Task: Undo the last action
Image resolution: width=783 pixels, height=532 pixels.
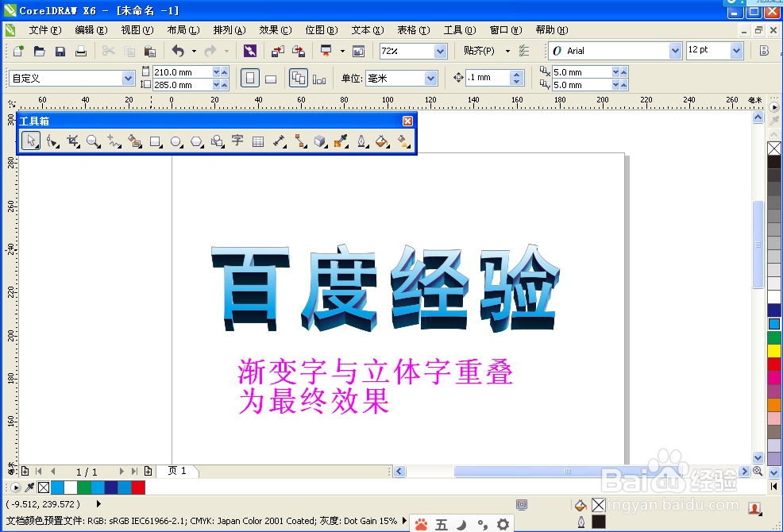Action: pos(176,50)
